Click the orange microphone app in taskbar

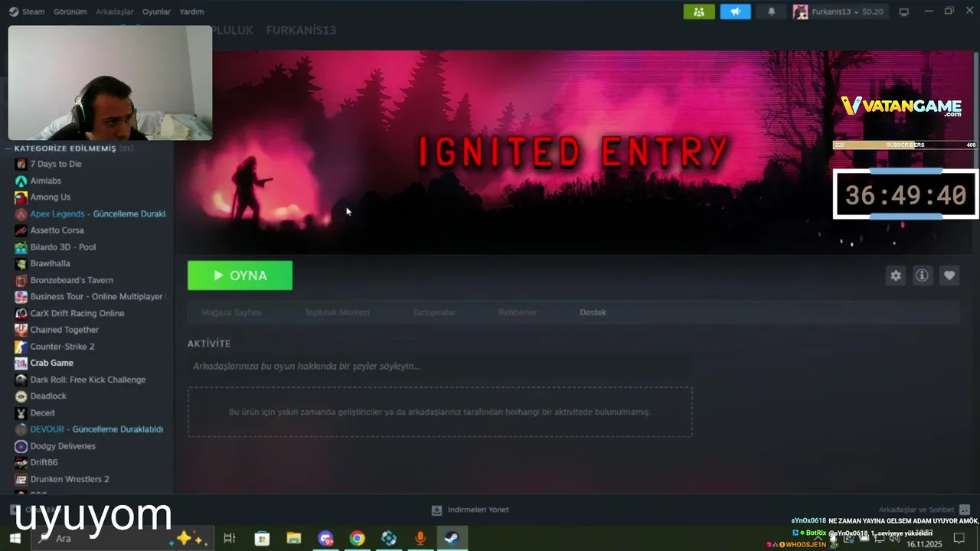(x=420, y=538)
